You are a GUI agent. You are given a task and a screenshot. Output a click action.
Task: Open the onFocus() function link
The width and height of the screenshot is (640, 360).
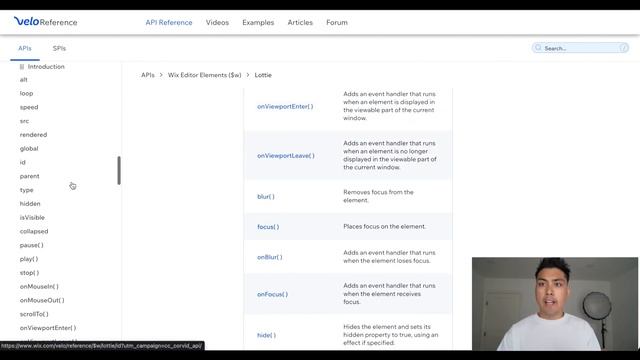point(272,294)
